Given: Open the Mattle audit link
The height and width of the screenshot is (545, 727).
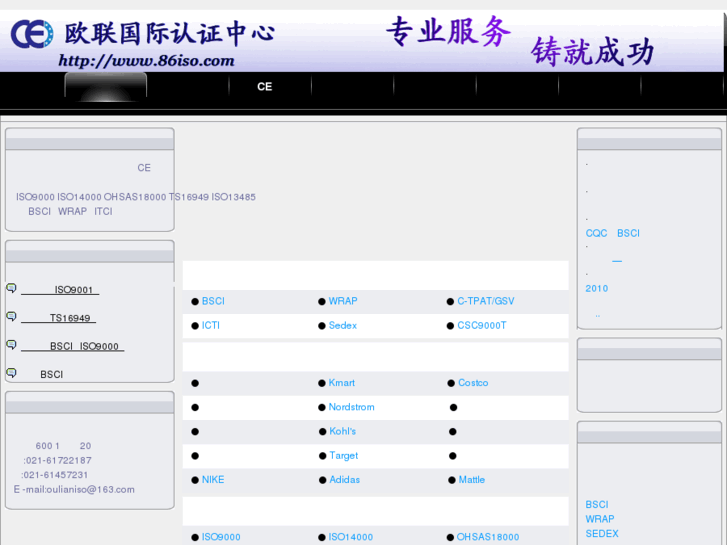Looking at the screenshot, I should pos(472,480).
